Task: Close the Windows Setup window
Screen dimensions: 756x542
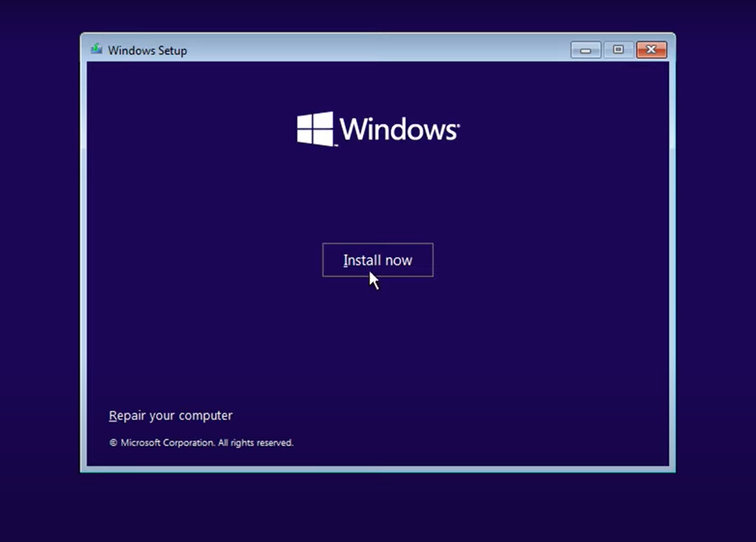Action: [651, 50]
